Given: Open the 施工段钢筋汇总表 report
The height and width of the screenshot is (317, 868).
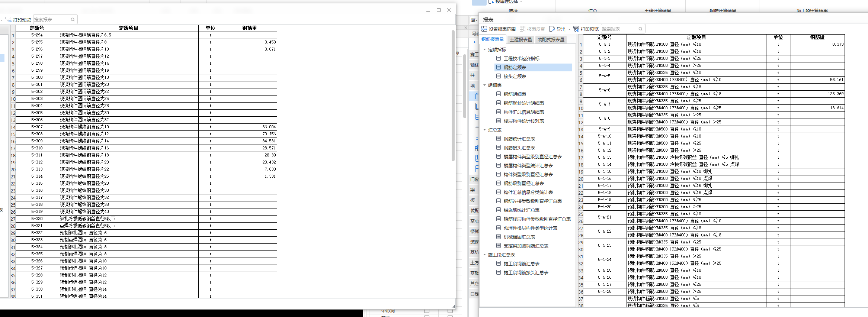Looking at the screenshot, I should click(x=521, y=264).
